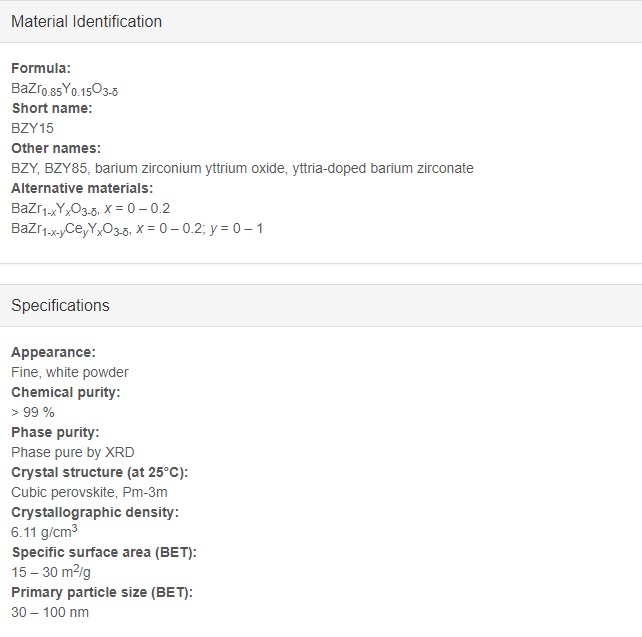The height and width of the screenshot is (637, 642).
Task: Click the Short name label
Action: click(x=52, y=108)
